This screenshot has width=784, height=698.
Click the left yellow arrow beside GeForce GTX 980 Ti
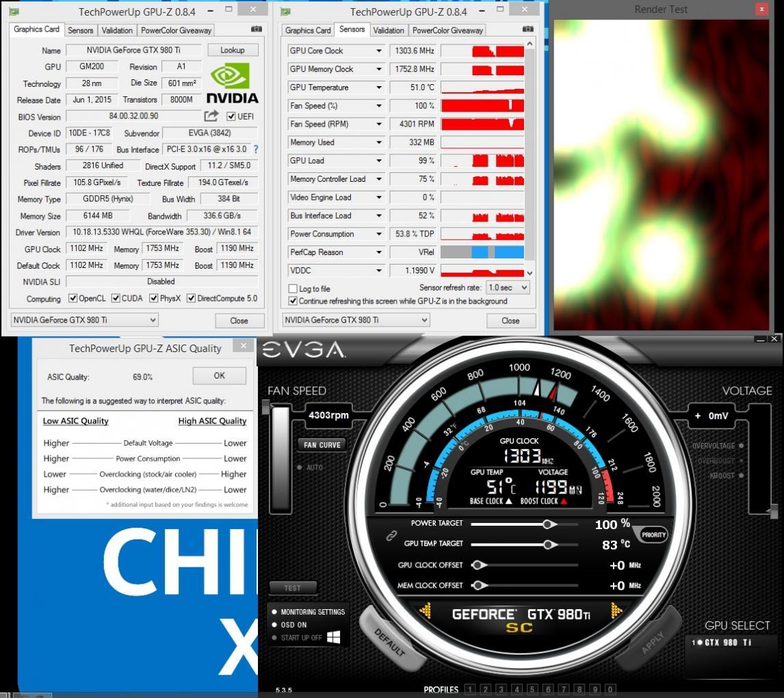coord(426,610)
